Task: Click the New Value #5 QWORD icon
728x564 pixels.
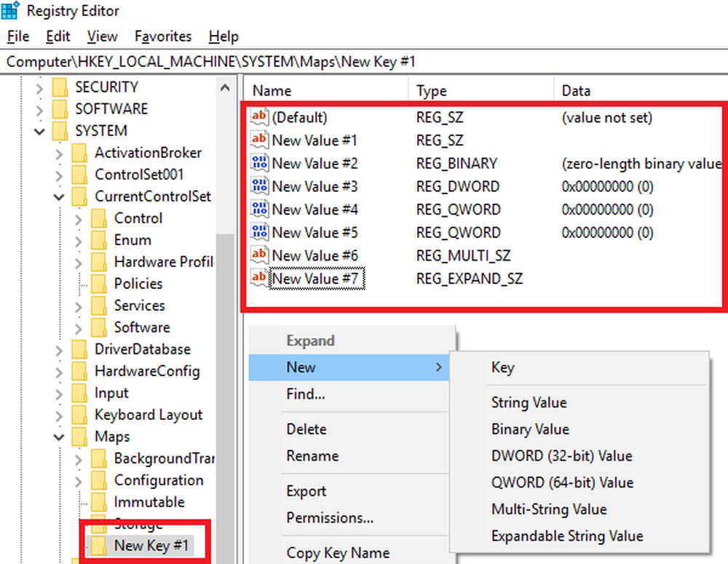Action: click(x=259, y=232)
